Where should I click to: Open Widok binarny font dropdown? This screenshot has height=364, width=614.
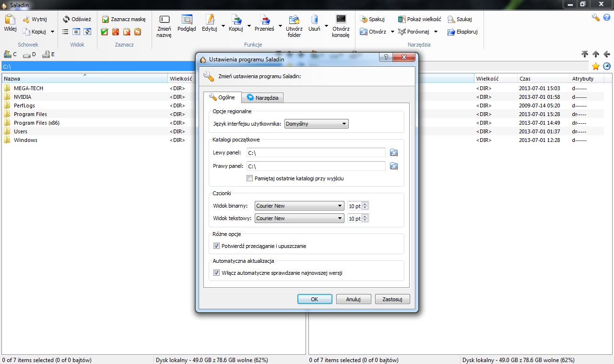[299, 206]
